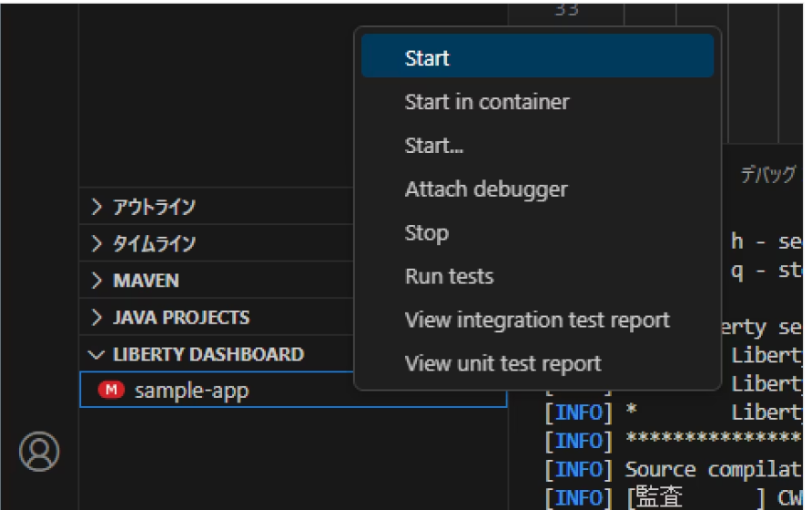Expand the タイムライン section chevron
This screenshot has height=510, width=812.
(x=97, y=244)
